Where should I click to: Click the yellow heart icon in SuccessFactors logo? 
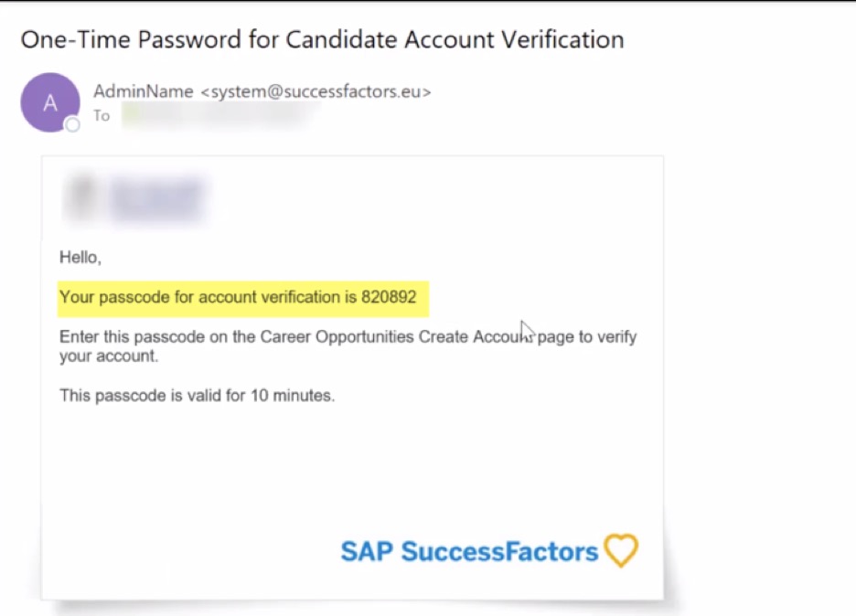(x=621, y=551)
